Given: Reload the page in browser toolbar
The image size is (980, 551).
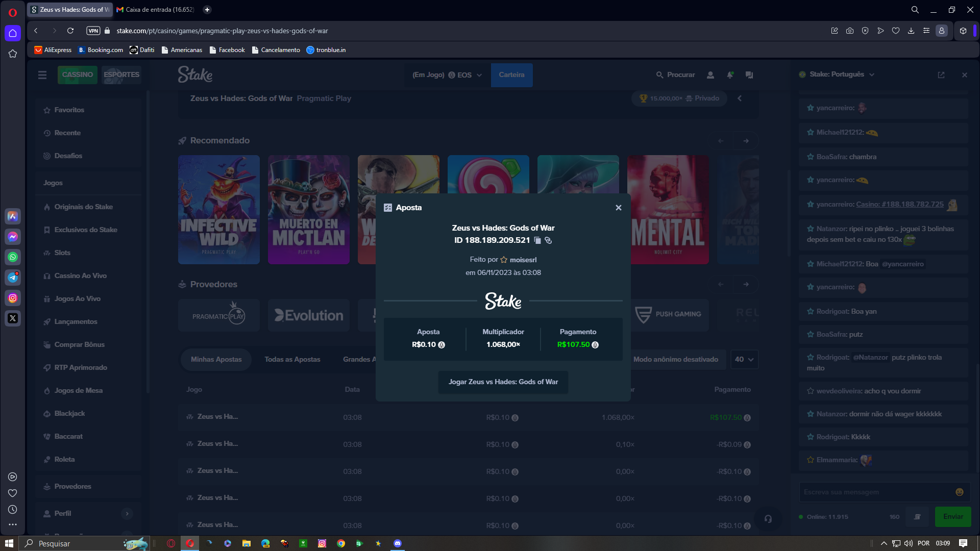Looking at the screenshot, I should point(70,31).
